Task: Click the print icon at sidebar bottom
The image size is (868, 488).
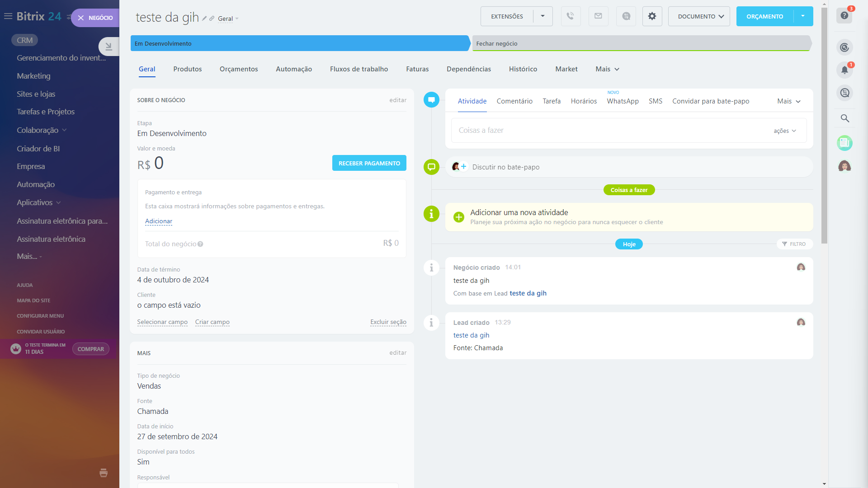Action: point(104,473)
